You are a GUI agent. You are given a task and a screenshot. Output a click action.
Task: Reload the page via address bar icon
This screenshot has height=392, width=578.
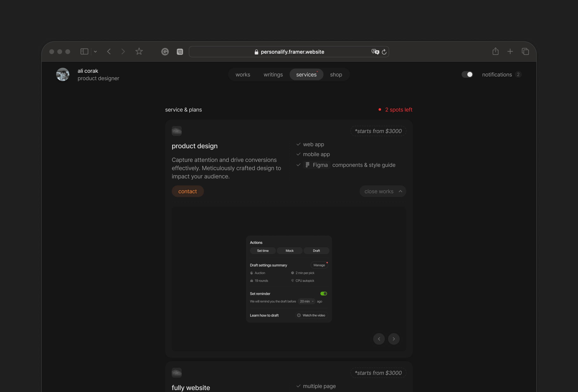(384, 52)
